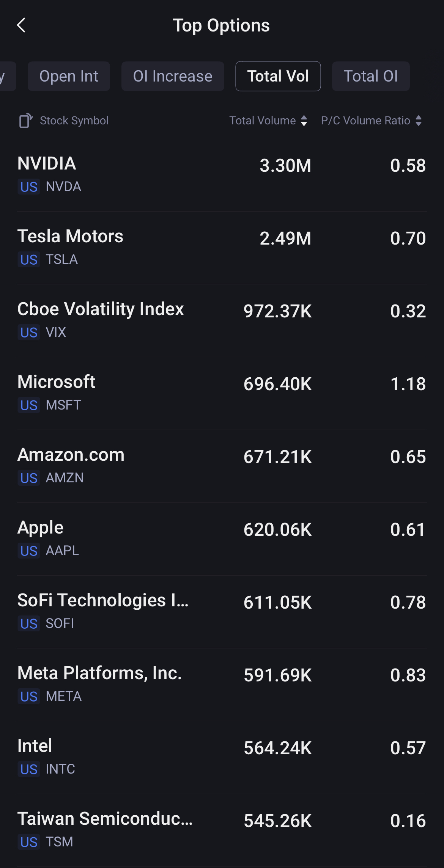Open the Cboe Volatility Index row
Screen dimensions: 444x868
[x=222, y=320]
